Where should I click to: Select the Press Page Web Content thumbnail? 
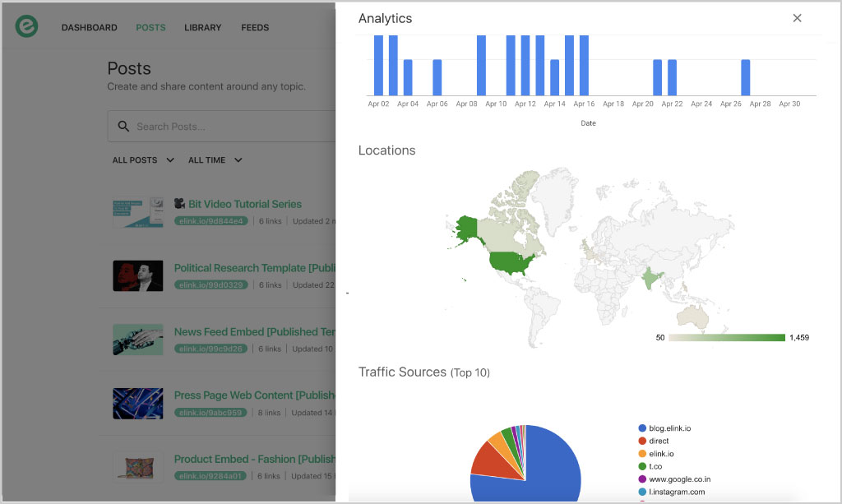click(x=138, y=403)
